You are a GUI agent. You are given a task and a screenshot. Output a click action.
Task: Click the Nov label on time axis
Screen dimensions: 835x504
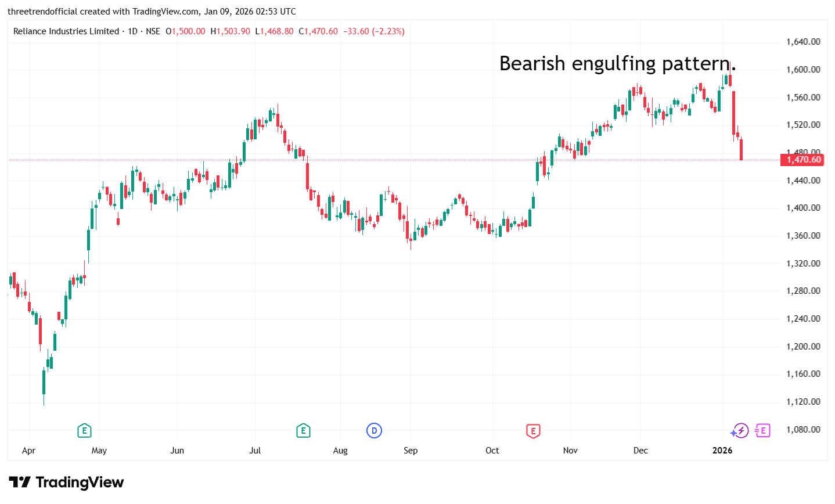click(570, 451)
